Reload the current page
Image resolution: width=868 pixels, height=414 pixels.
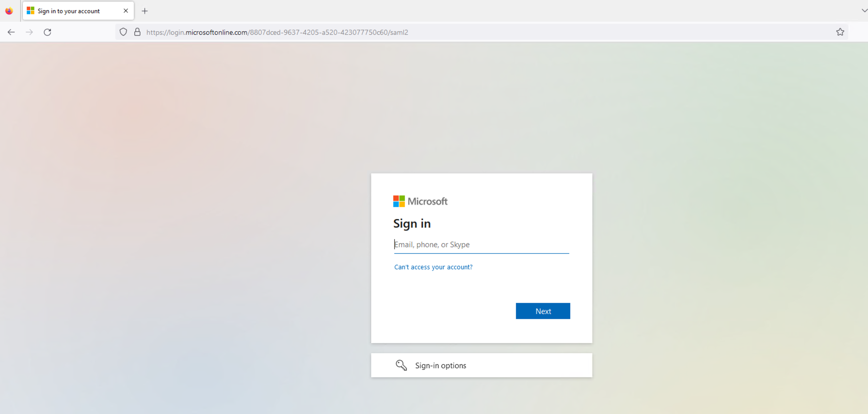[x=47, y=32]
